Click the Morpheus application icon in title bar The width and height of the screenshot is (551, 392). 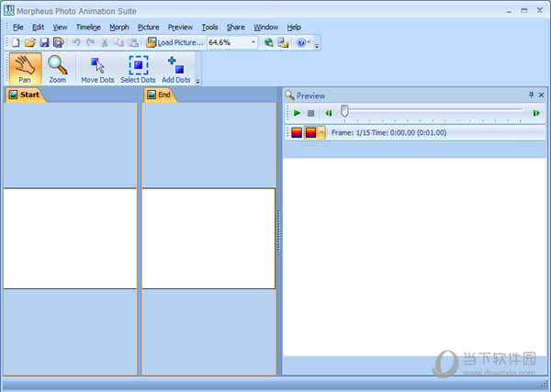9,10
